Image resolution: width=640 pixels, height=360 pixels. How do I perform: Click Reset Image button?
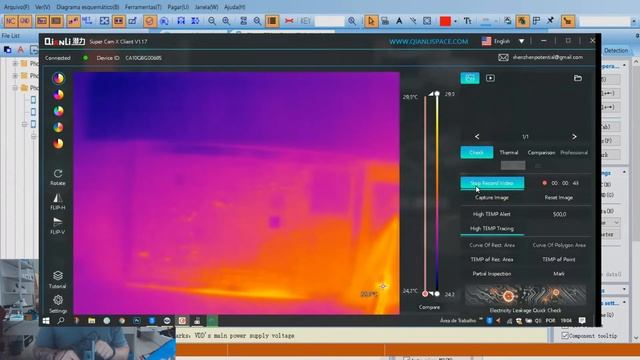click(x=558, y=197)
